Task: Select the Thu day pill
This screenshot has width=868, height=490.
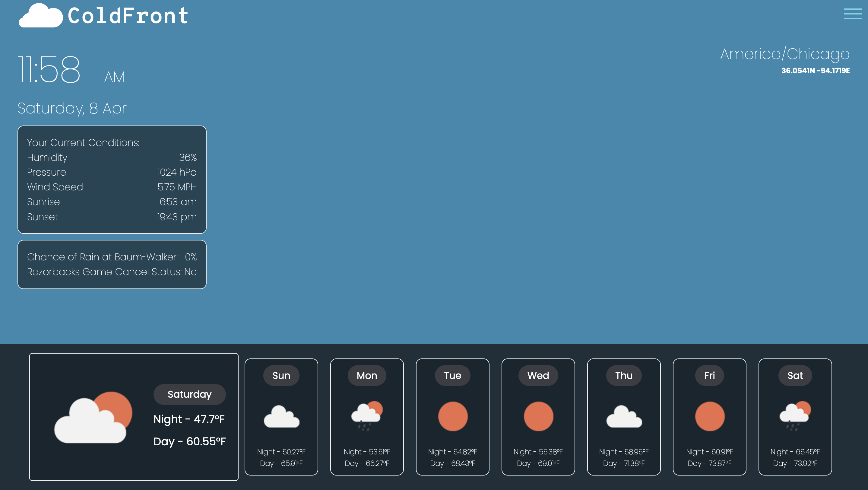Action: (624, 375)
